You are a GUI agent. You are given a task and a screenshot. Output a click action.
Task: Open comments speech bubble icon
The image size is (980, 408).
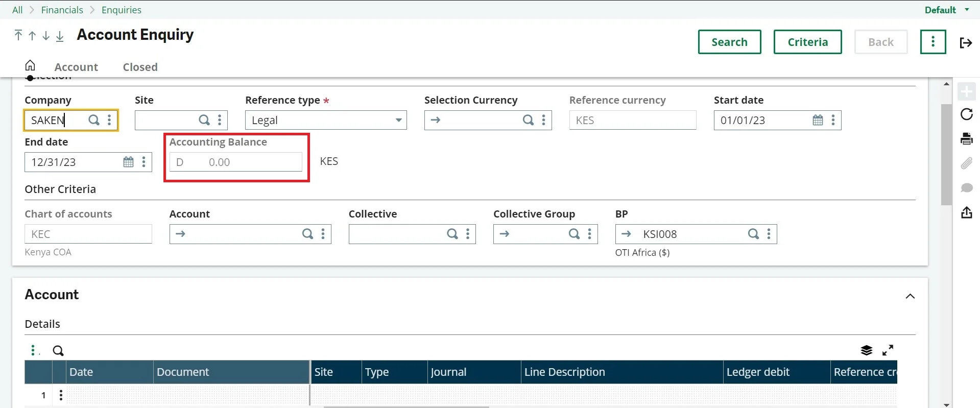967,188
